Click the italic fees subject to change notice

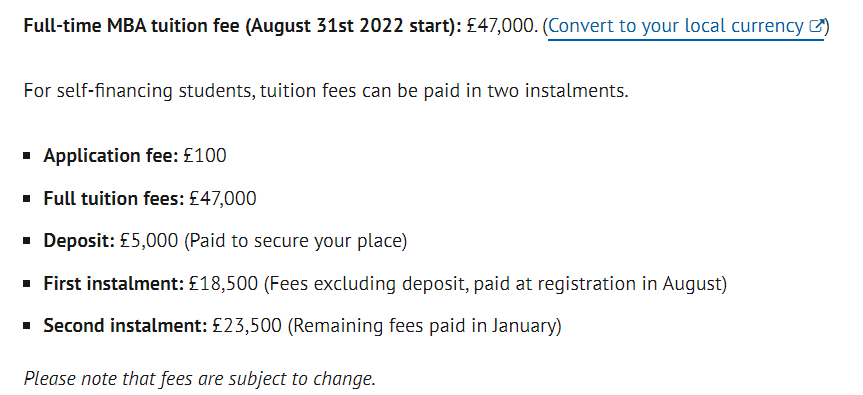click(x=200, y=379)
